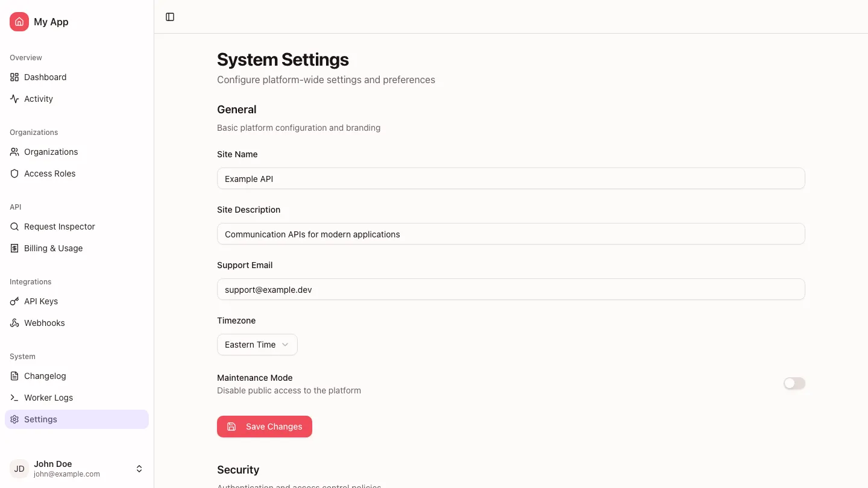Select the API Keys icon
This screenshot has width=868, height=488.
point(14,301)
